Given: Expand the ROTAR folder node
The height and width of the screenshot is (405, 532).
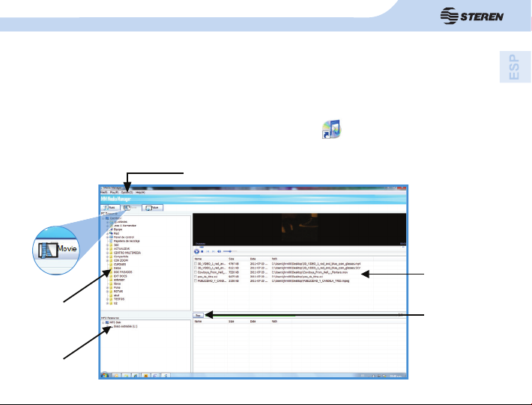Looking at the screenshot, I should pyautogui.click(x=108, y=291).
